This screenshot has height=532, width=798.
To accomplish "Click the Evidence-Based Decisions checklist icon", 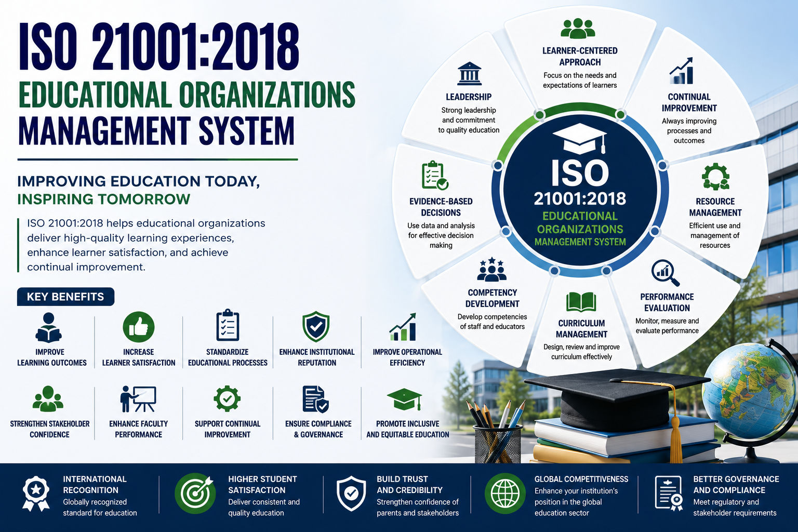I will (x=435, y=176).
